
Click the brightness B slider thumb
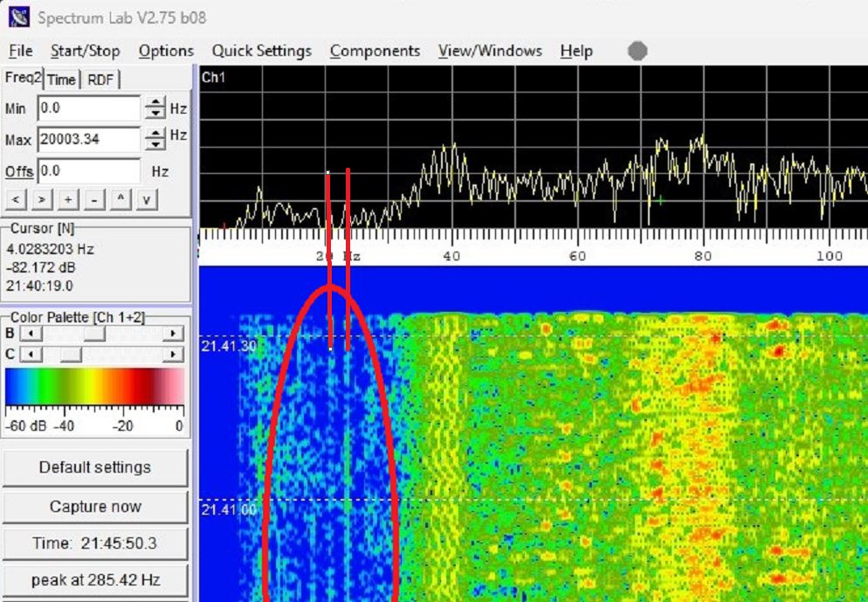coord(94,334)
